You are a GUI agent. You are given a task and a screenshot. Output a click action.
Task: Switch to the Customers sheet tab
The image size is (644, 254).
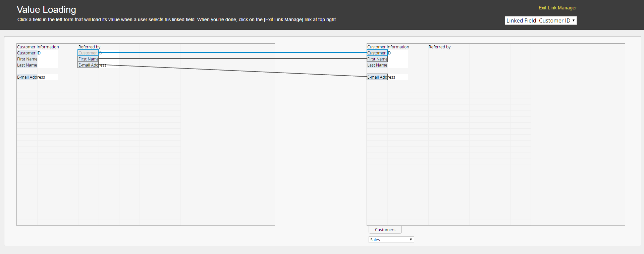coord(385,230)
